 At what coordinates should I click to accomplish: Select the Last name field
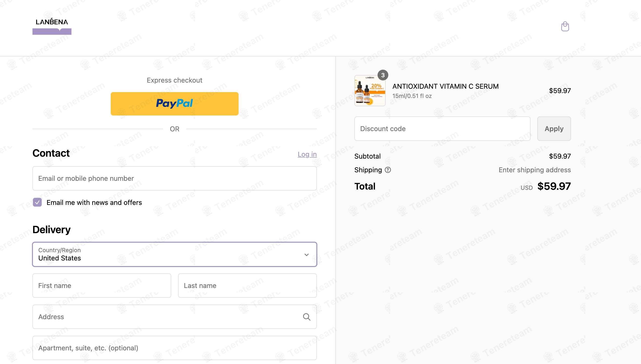click(x=247, y=286)
